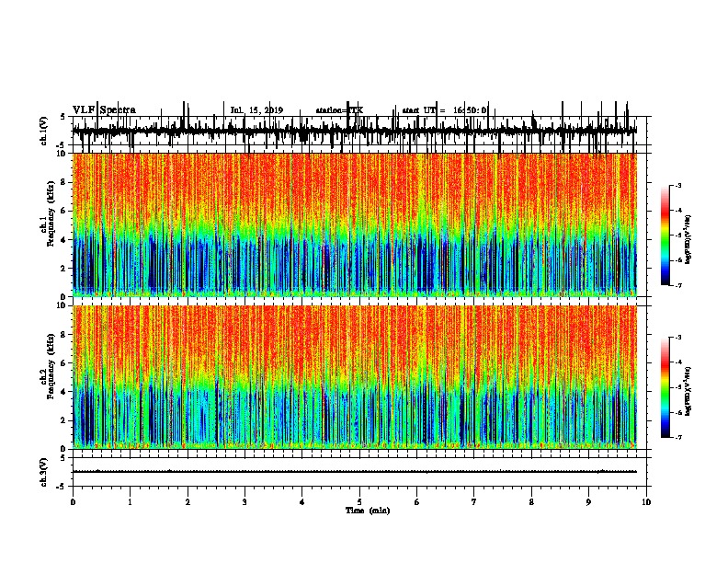Image resolution: width=728 pixels, height=563 pixels.
Task: Click the '8' kHz tick of ch.1 spectrogram
Action: [x=64, y=182]
